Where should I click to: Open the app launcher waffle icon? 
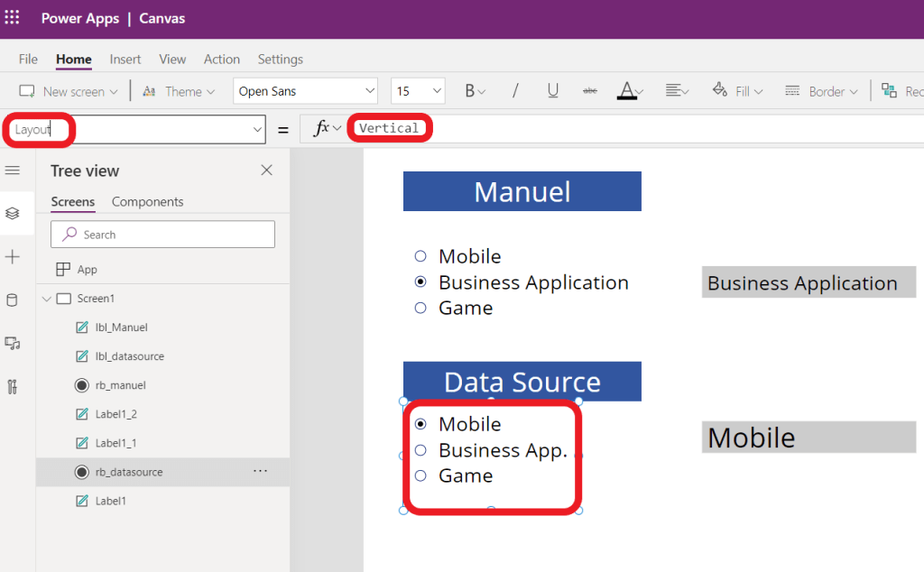[13, 18]
